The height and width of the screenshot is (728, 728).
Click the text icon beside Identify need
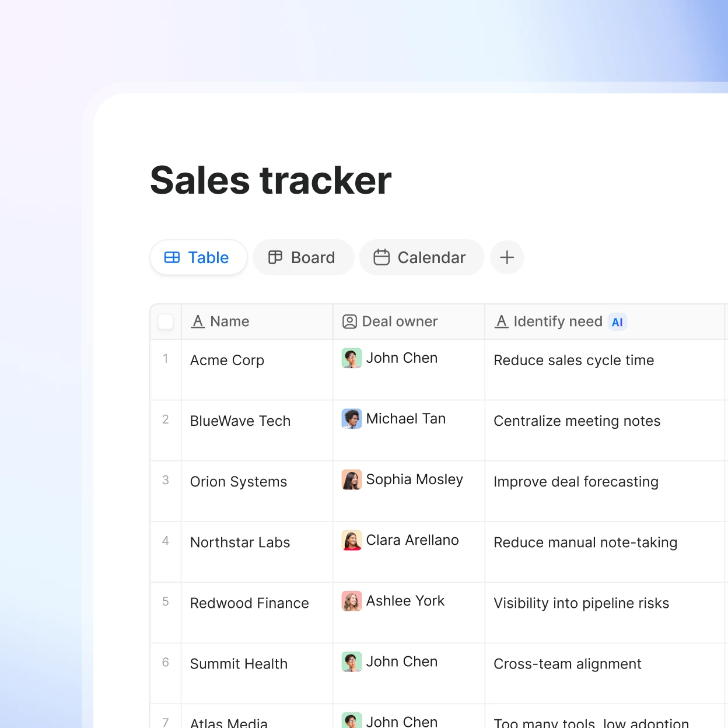pos(502,321)
